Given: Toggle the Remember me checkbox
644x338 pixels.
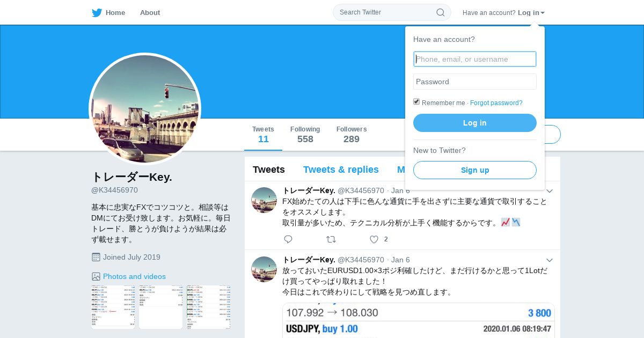Looking at the screenshot, I should [x=416, y=101].
